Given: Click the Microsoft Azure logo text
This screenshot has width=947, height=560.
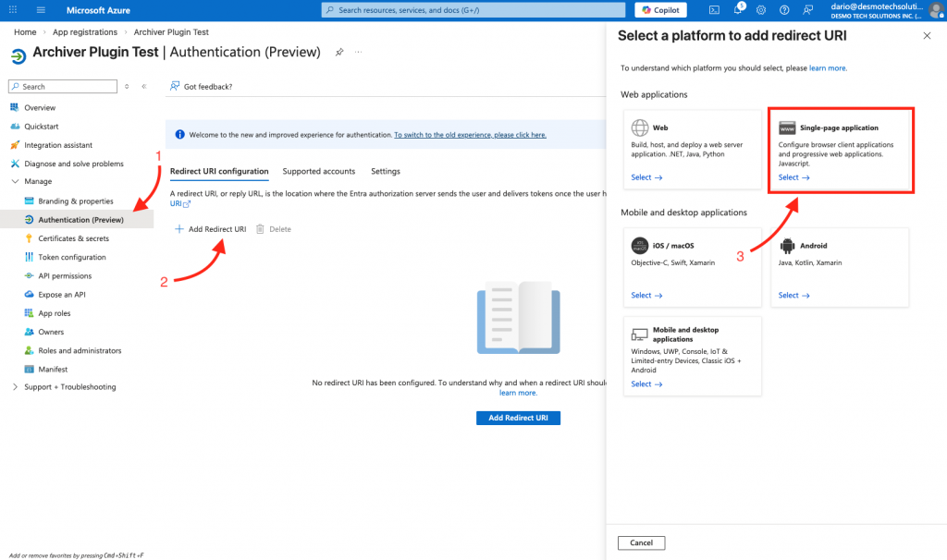Looking at the screenshot, I should [98, 10].
